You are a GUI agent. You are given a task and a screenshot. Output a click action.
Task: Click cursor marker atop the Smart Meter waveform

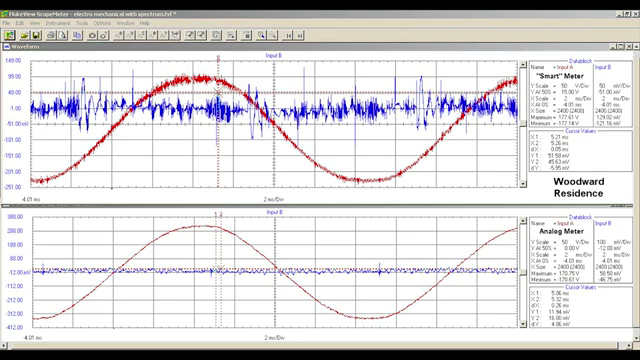pyautogui.click(x=218, y=58)
